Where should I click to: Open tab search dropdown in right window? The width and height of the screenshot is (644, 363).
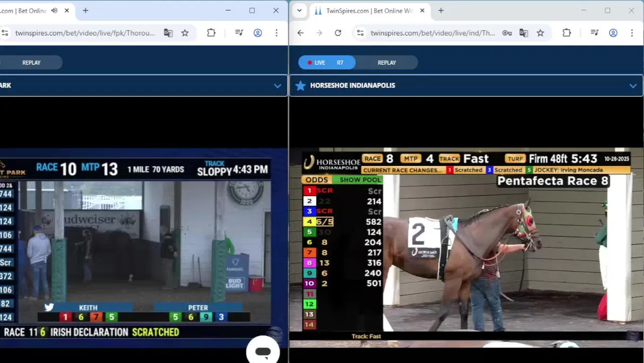point(299,11)
